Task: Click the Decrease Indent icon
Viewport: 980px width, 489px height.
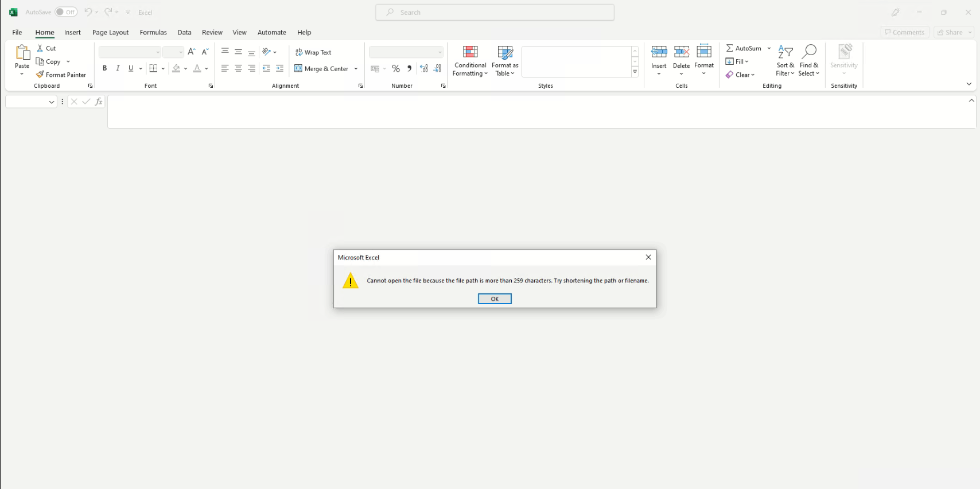Action: 266,68
